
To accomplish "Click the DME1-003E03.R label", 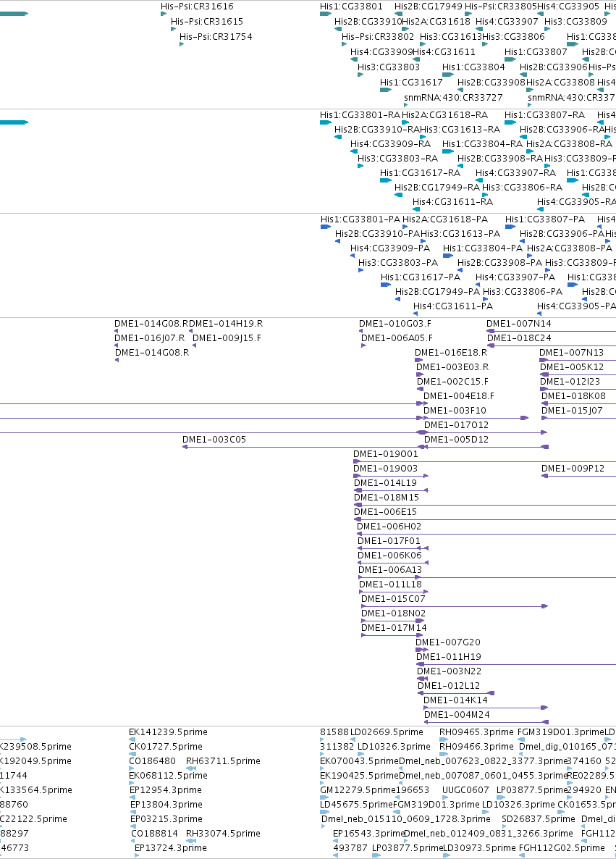I will pyautogui.click(x=453, y=367).
